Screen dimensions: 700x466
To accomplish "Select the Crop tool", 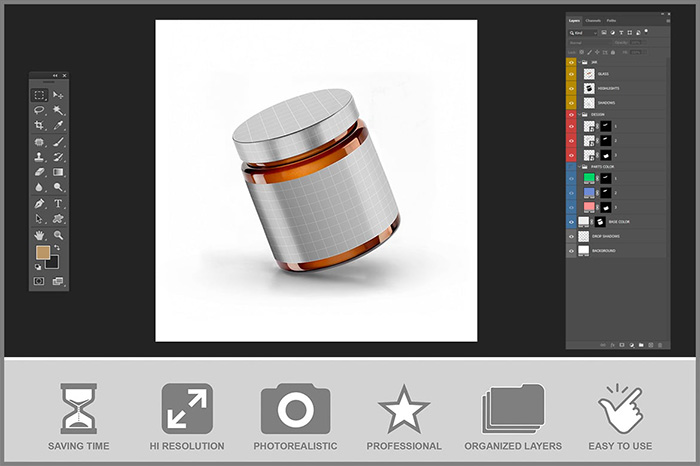I will tap(39, 125).
